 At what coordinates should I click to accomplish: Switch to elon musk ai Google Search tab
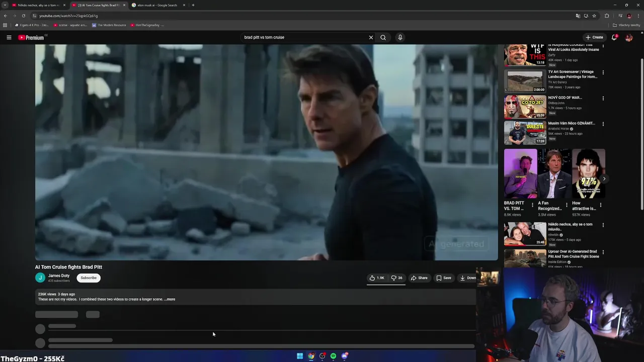click(157, 5)
